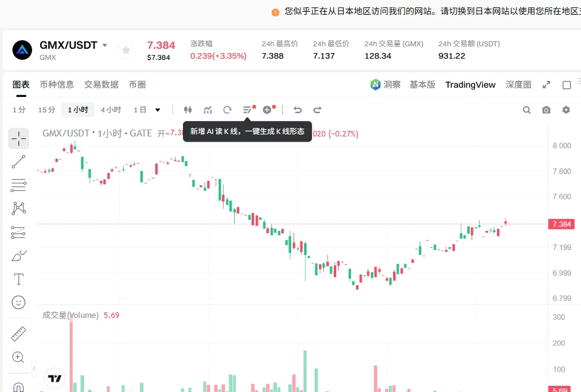Image resolution: width=581 pixels, height=392 pixels.
Task: Click the 24h 最高价 value 7.388
Action: (x=273, y=56)
